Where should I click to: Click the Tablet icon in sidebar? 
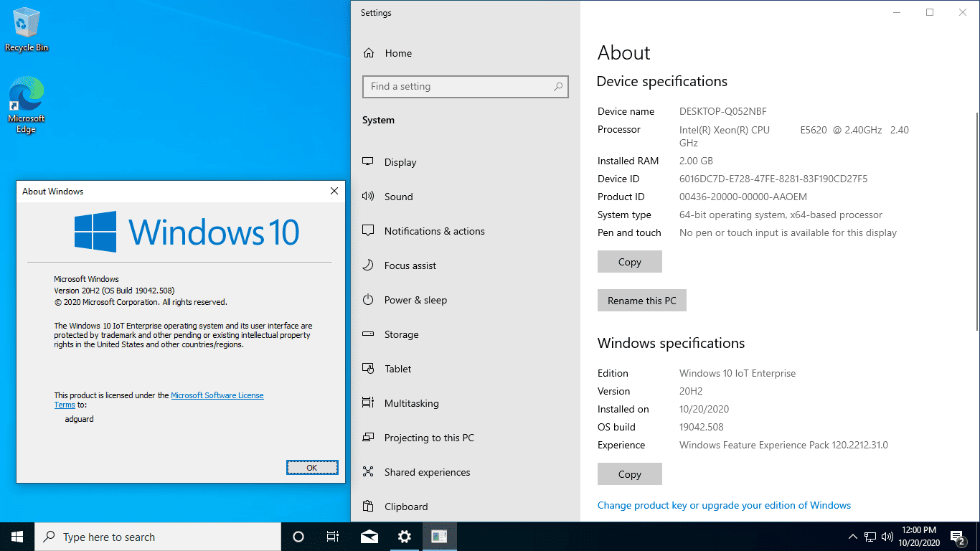pos(368,369)
